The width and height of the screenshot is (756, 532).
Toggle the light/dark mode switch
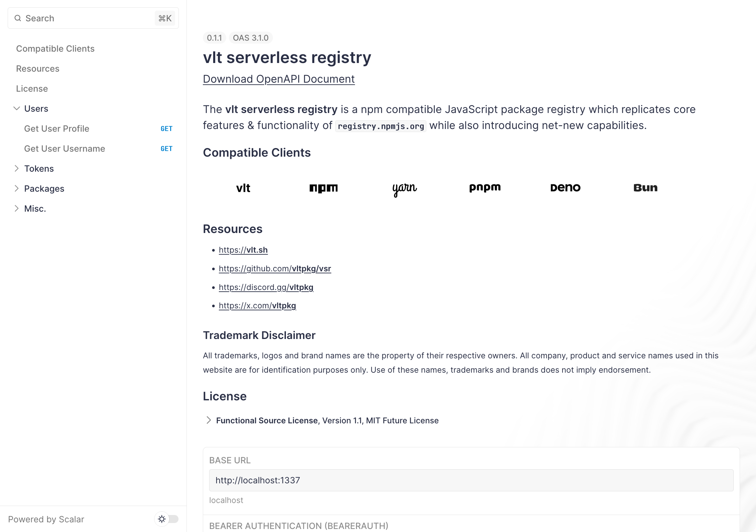click(x=166, y=519)
